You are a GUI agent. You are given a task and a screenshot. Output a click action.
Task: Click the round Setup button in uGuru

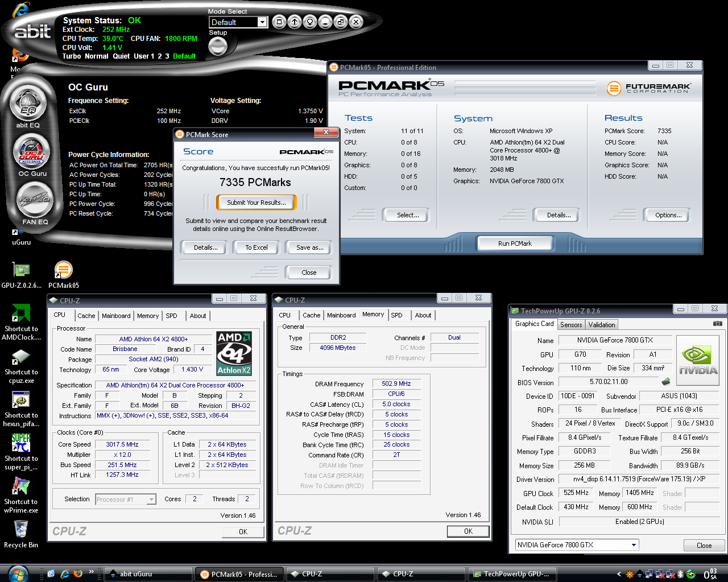[218, 47]
